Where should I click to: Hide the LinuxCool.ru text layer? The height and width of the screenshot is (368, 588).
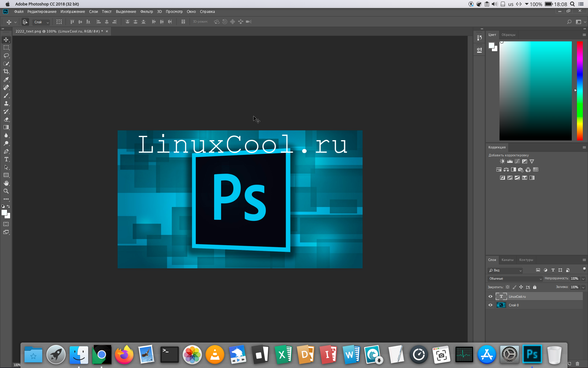coord(490,297)
